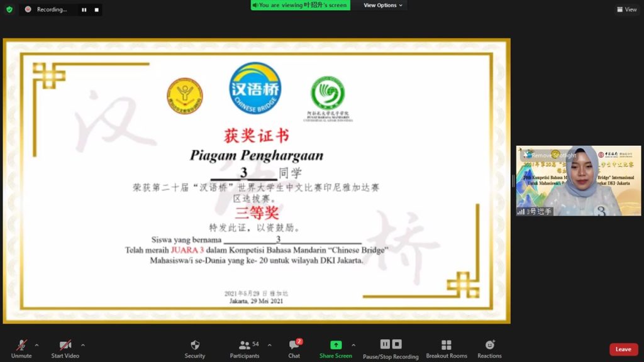644x362 pixels.
Task: Open the View layout menu
Action: 627,9
